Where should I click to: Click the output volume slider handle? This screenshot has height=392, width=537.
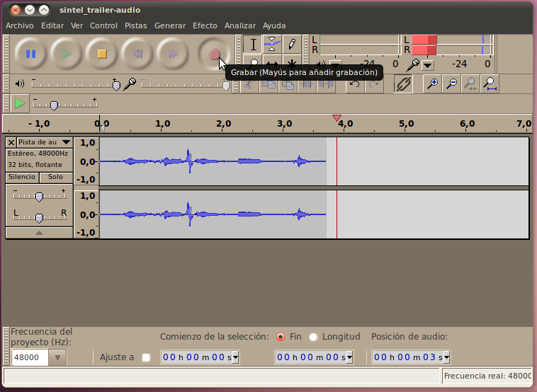116,86
